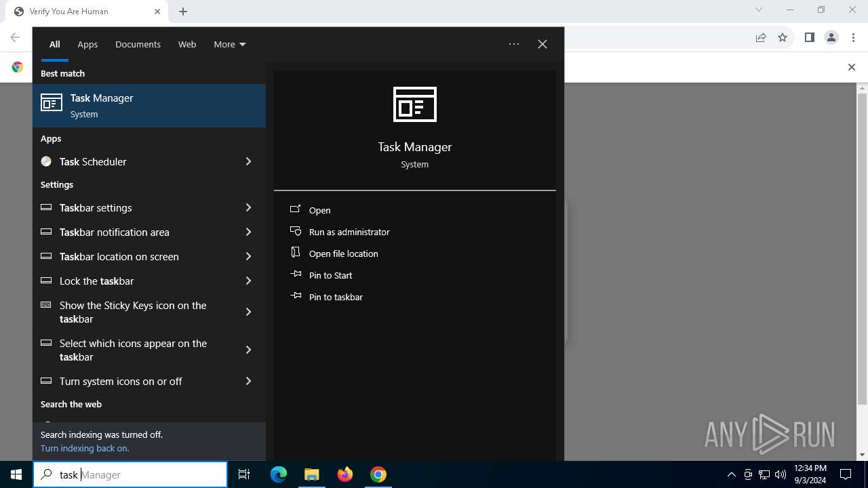The height and width of the screenshot is (488, 868).
Task: Click the Chrome share page icon
Action: 761,37
